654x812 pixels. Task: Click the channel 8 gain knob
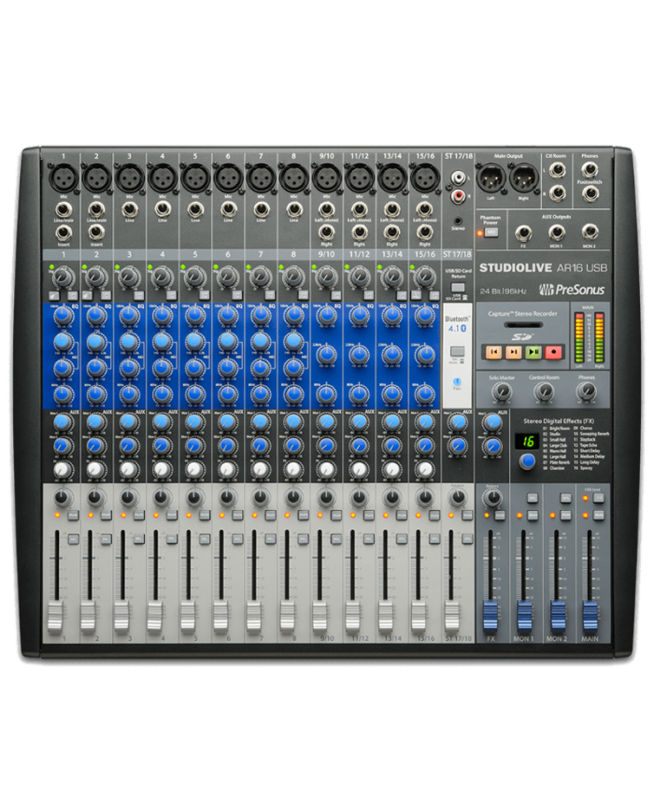[x=293, y=278]
